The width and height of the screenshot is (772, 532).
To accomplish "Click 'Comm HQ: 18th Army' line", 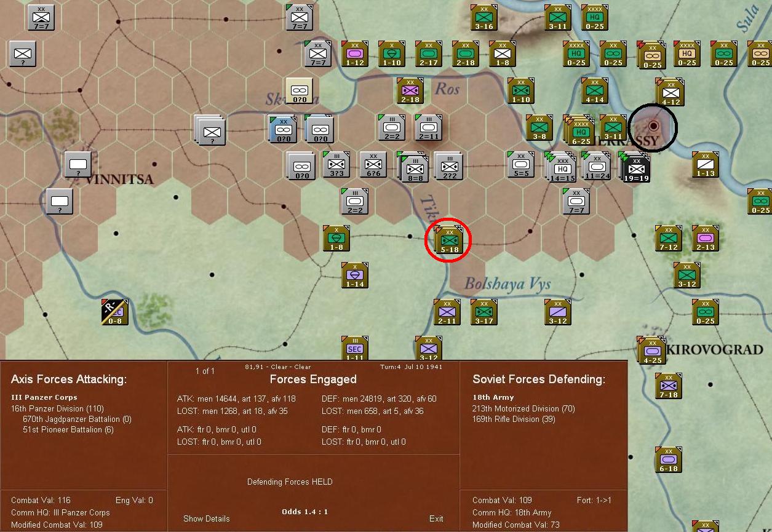I will (512, 512).
